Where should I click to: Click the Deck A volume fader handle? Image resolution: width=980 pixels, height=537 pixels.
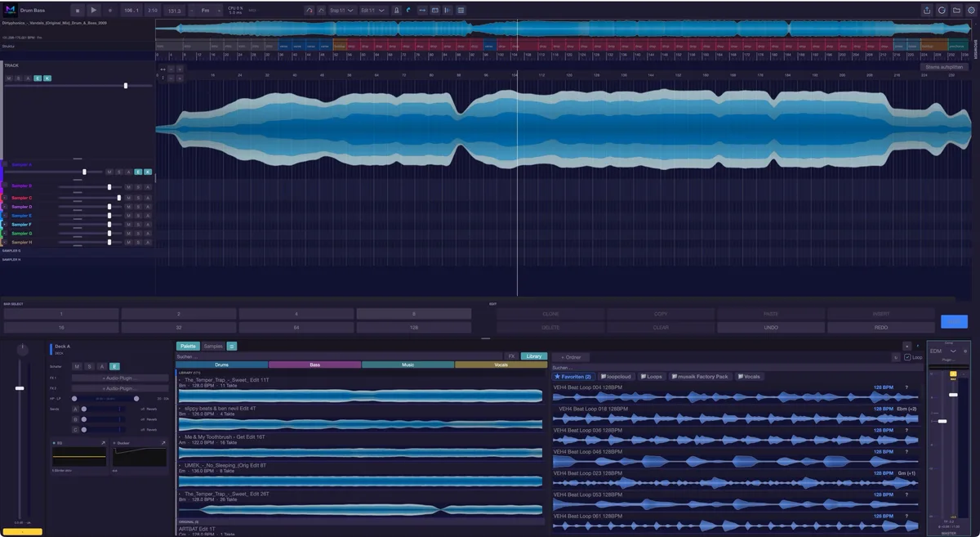pyautogui.click(x=20, y=388)
